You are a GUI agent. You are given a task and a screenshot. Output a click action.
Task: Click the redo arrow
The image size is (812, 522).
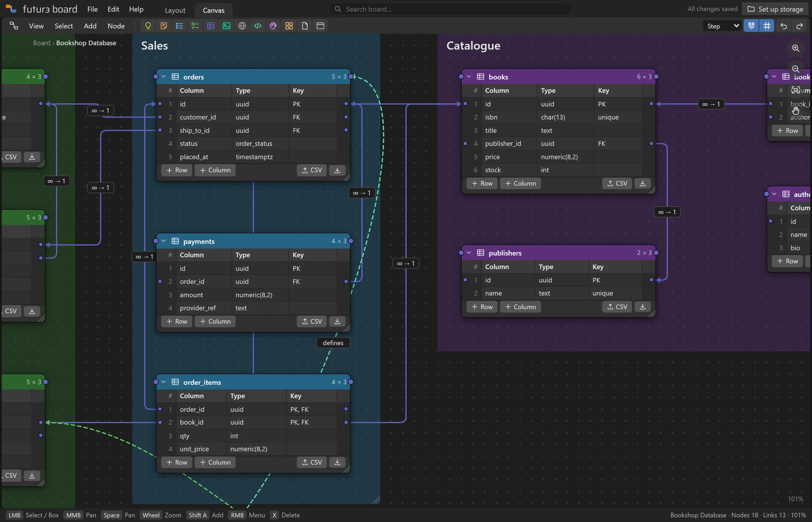[x=800, y=26]
